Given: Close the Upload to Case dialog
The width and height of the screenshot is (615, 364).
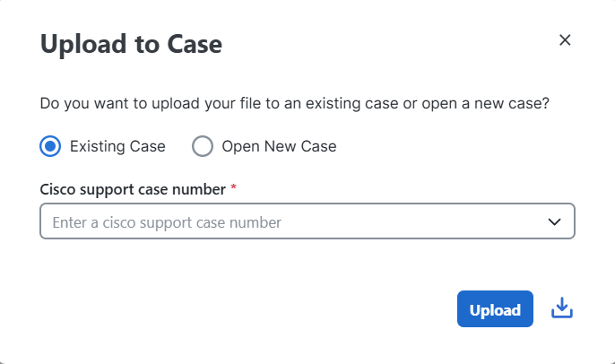Looking at the screenshot, I should pos(565,39).
